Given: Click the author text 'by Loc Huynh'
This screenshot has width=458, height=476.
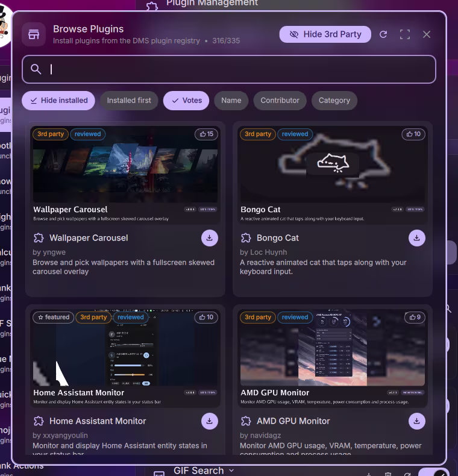Looking at the screenshot, I should (x=263, y=252).
